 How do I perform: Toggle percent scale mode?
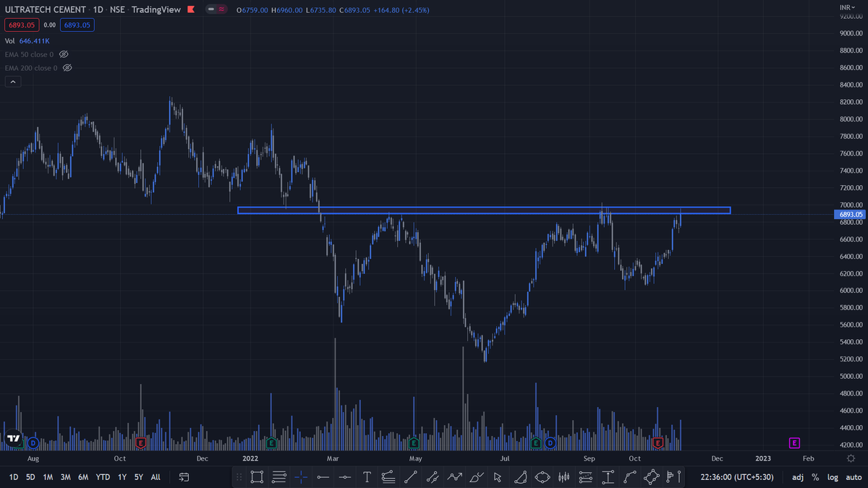pyautogui.click(x=815, y=477)
